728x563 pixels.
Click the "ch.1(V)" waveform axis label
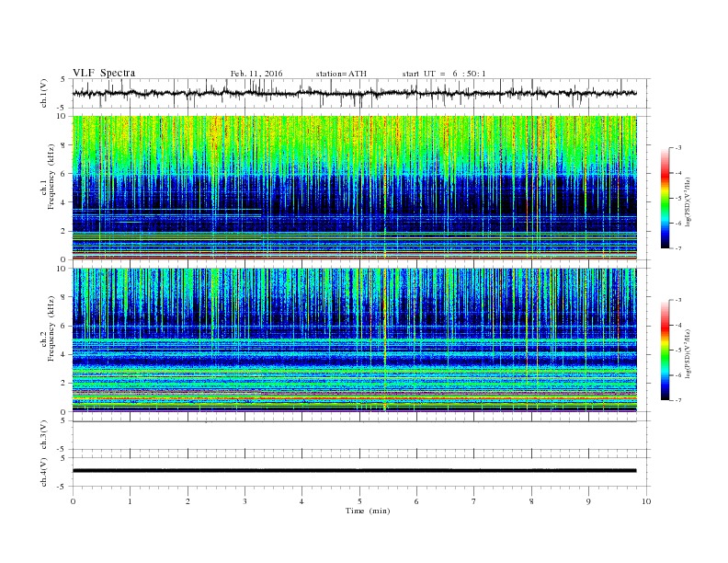click(x=43, y=94)
